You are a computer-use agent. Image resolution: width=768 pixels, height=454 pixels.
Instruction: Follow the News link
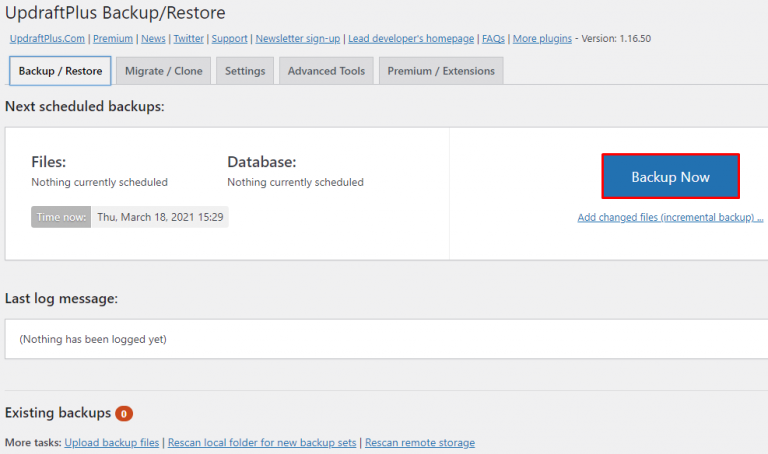pos(153,39)
